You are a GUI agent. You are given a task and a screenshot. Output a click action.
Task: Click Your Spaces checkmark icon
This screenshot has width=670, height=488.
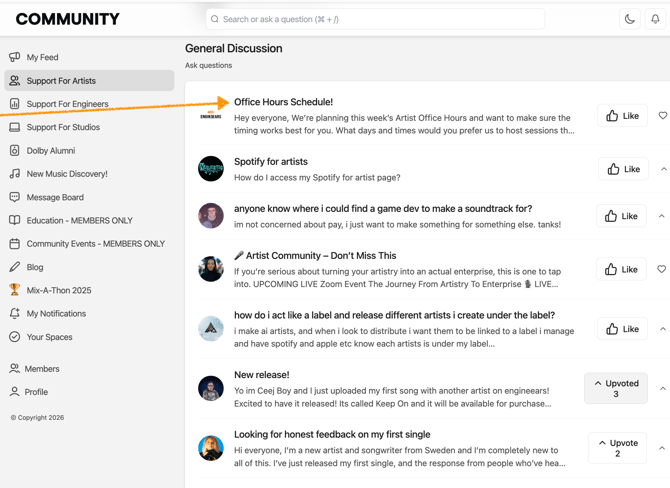point(14,337)
